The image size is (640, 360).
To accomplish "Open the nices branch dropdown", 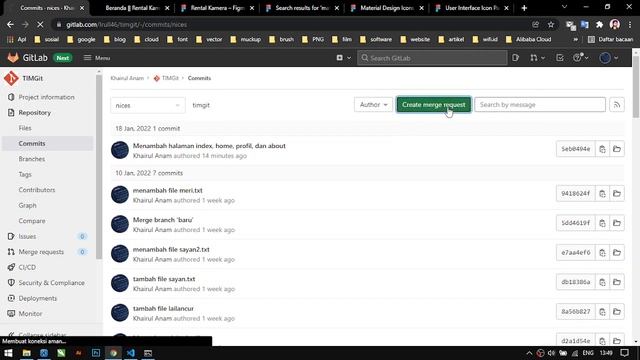I will [147, 105].
